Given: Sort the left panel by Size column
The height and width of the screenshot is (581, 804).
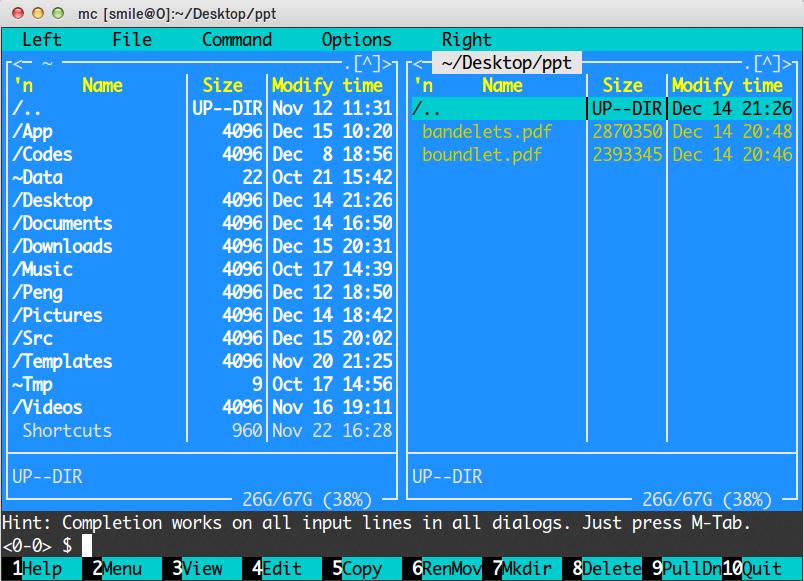Looking at the screenshot, I should (223, 86).
